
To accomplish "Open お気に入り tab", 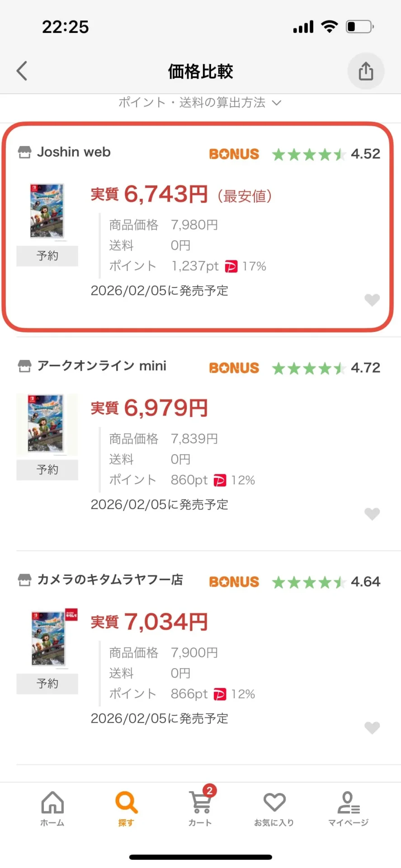I will tap(274, 808).
